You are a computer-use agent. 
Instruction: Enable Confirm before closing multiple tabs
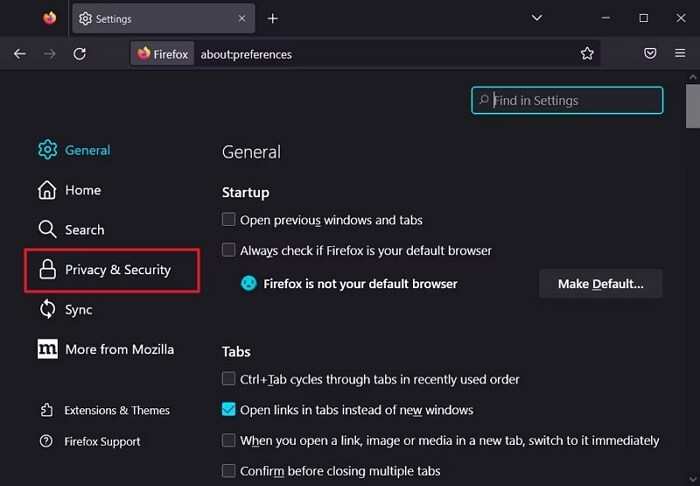[x=229, y=470]
